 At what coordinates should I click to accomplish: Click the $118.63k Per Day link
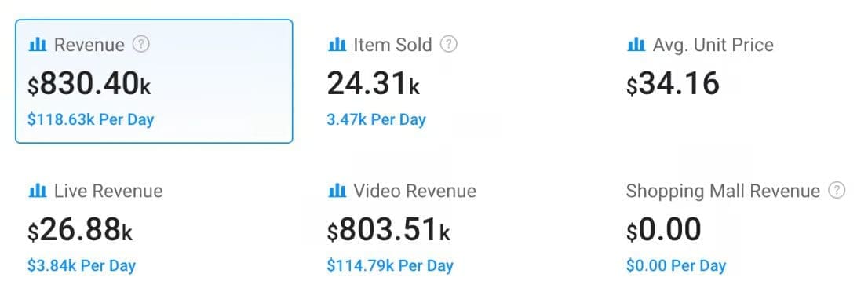tap(91, 119)
